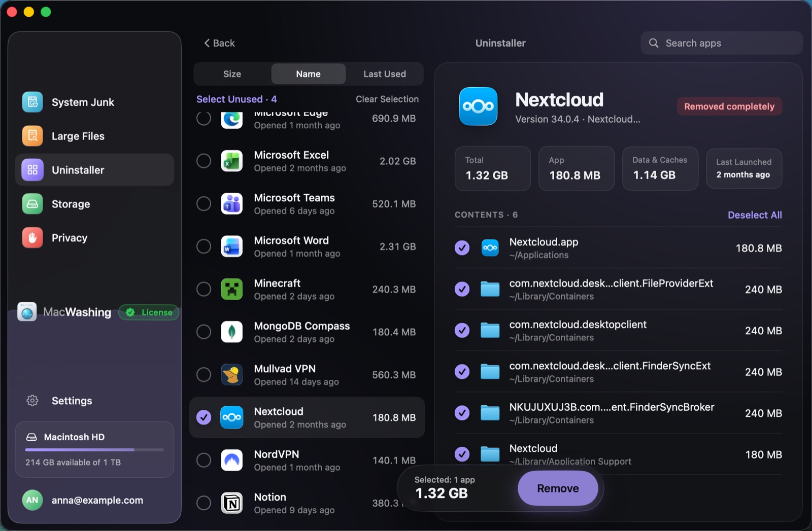Click the MacWashing app logo icon
The image size is (812, 531).
[27, 312]
